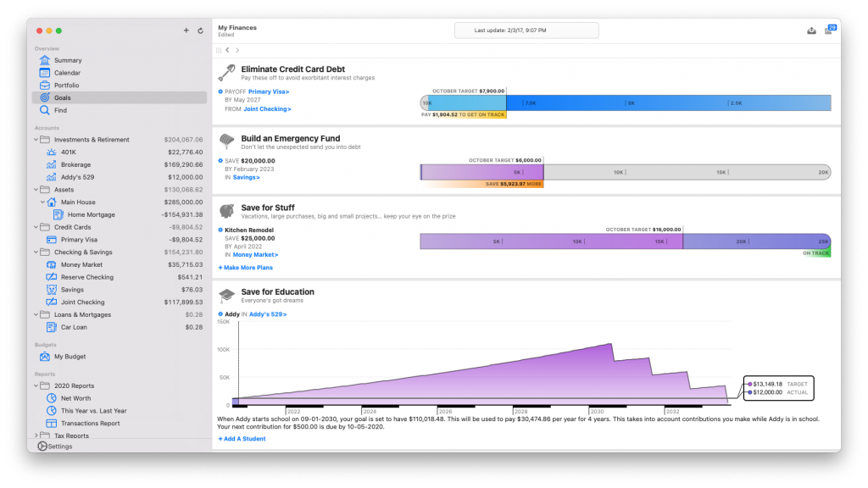Click the My Budget icon
The width and height of the screenshot is (868, 488).
pos(45,357)
